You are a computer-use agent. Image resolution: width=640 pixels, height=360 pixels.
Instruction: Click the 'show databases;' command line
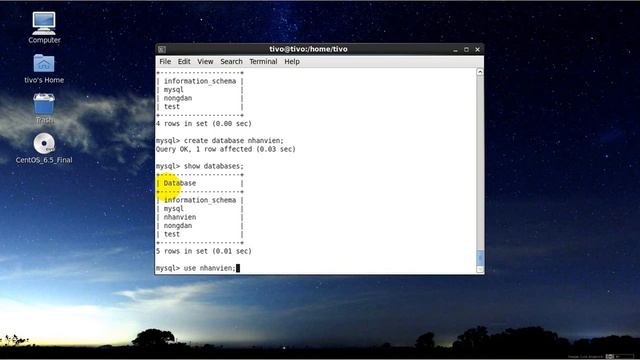point(200,166)
